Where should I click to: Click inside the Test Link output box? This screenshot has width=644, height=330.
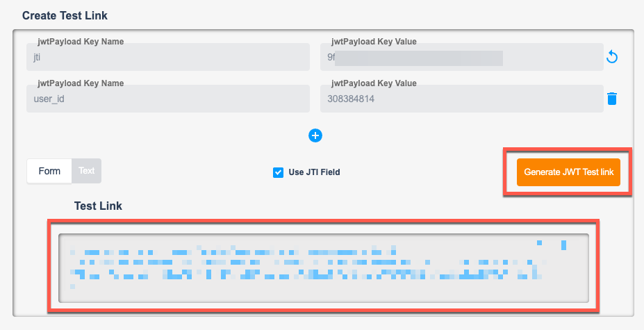tap(324, 268)
